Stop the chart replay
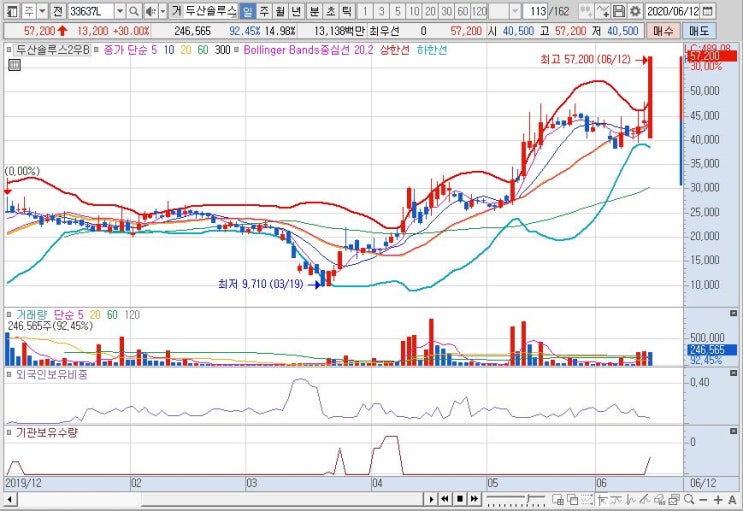743x511 pixels. (x=460, y=499)
